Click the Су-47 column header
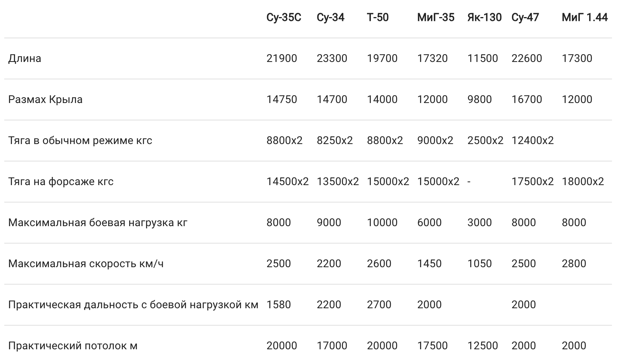This screenshot has width=617, height=364. coord(525,17)
